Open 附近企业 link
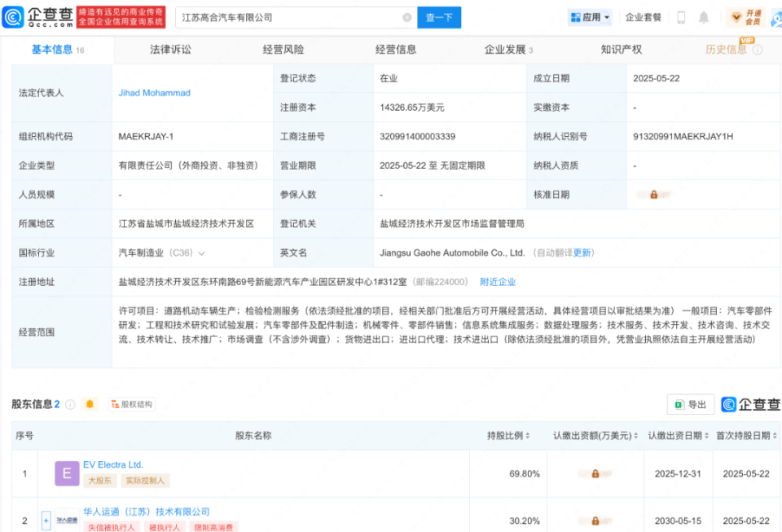This screenshot has width=782, height=532. coord(498,282)
